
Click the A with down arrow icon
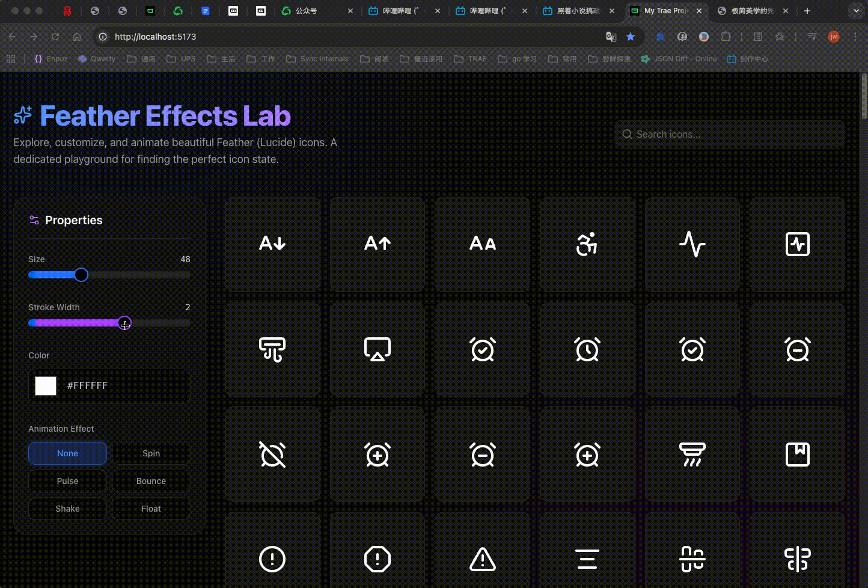click(272, 244)
